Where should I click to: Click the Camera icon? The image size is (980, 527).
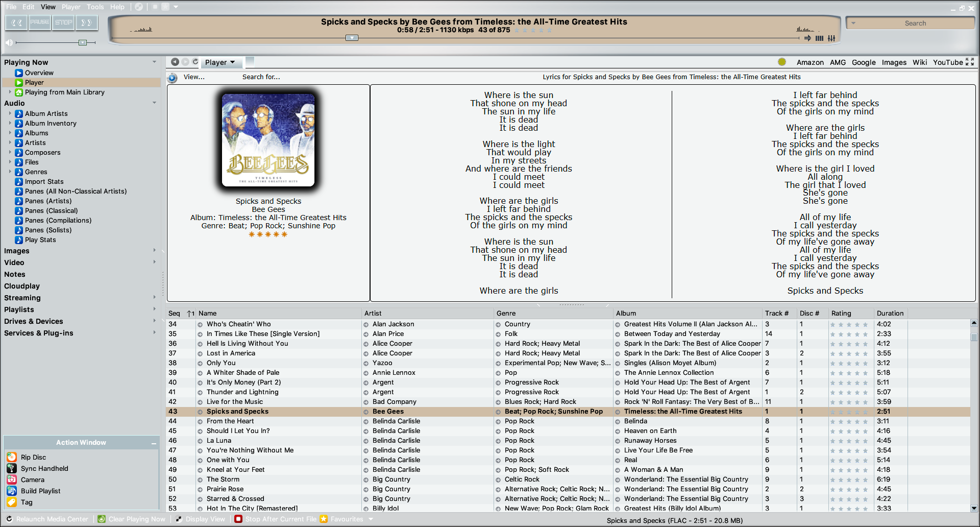[x=12, y=480]
